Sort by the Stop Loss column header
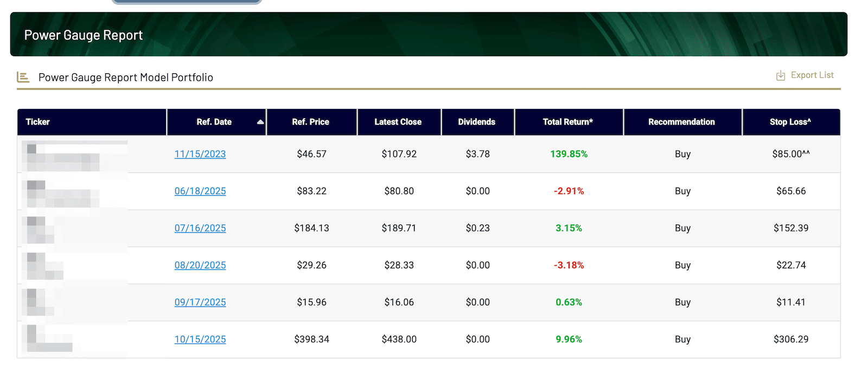The image size is (868, 379). 790,122
